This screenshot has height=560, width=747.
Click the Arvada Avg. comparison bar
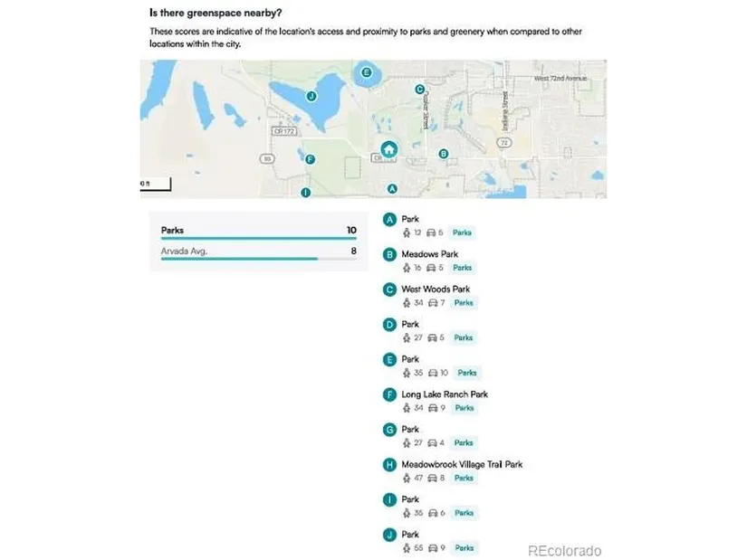click(x=258, y=259)
